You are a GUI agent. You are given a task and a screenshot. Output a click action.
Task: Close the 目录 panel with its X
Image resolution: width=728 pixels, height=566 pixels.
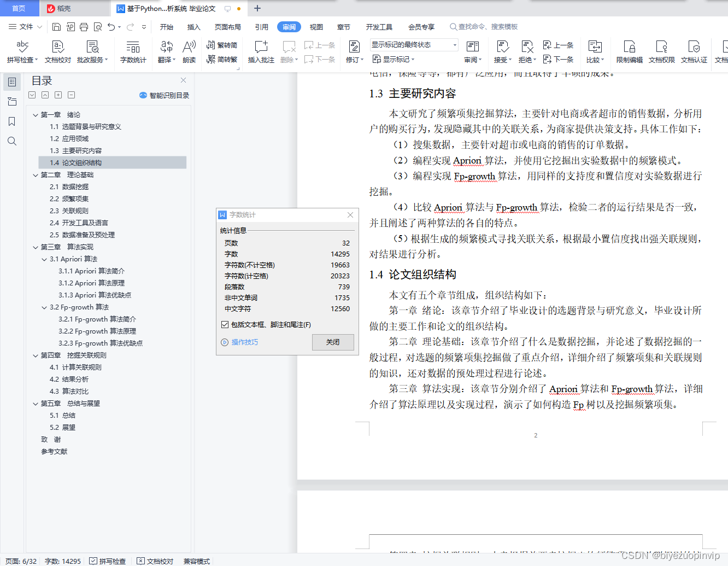184,80
